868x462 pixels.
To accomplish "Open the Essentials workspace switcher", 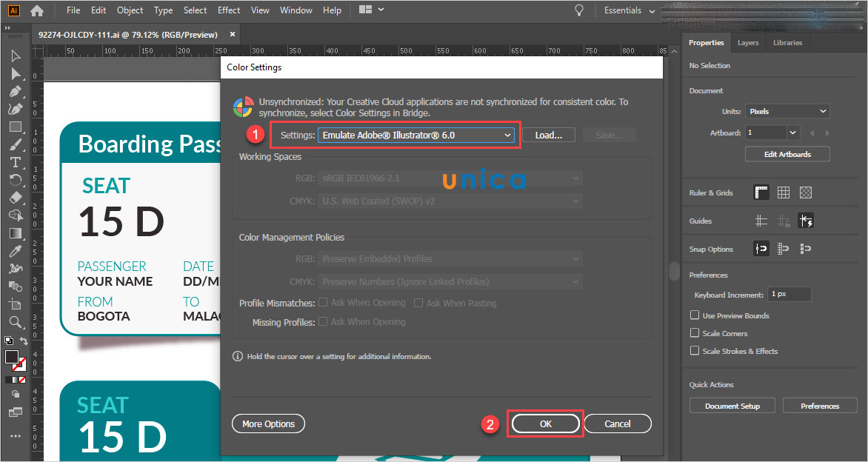I will (x=630, y=10).
